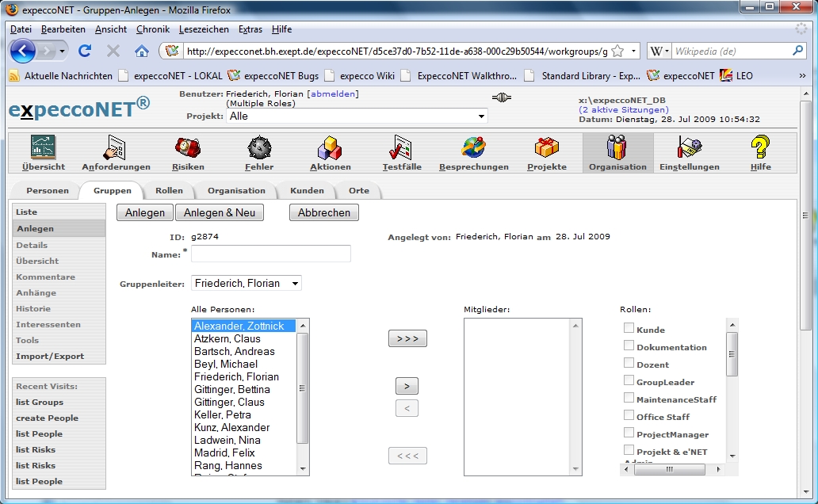This screenshot has width=818, height=504.
Task: Enable the Dozent role checkbox
Action: (629, 363)
